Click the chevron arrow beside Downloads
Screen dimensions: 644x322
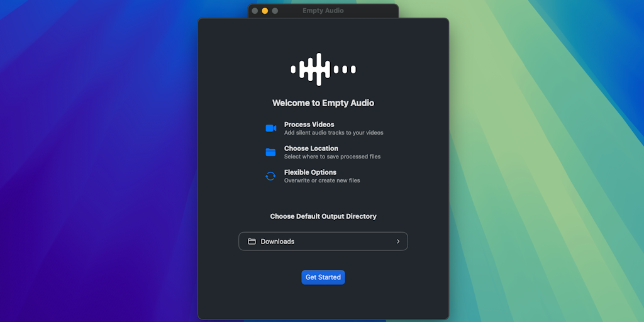397,241
